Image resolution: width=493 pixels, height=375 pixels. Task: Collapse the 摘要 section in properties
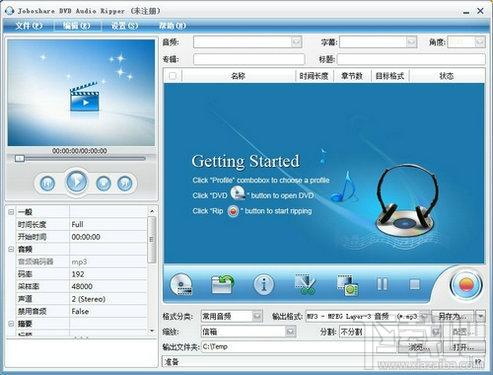point(11,324)
